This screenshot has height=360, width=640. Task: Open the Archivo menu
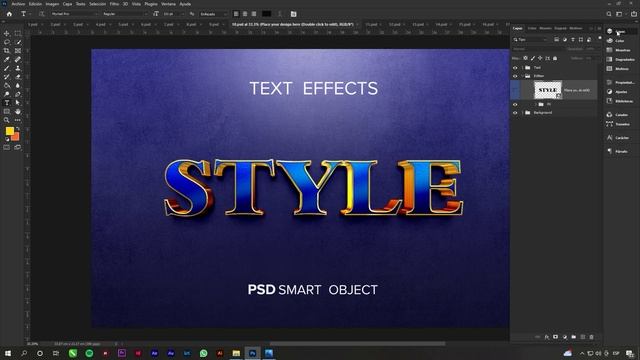(18, 4)
